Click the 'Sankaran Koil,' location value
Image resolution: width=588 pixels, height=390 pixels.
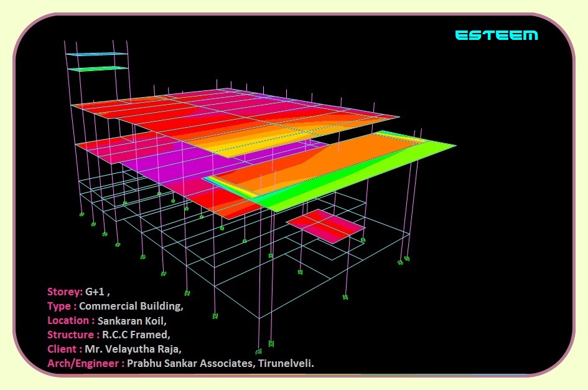(132, 321)
